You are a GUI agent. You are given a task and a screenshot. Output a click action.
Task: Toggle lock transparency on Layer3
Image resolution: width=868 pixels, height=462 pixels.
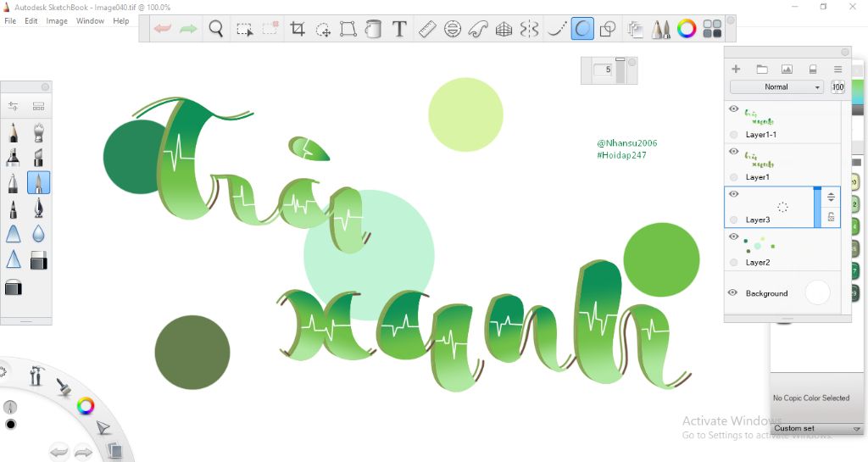831,217
